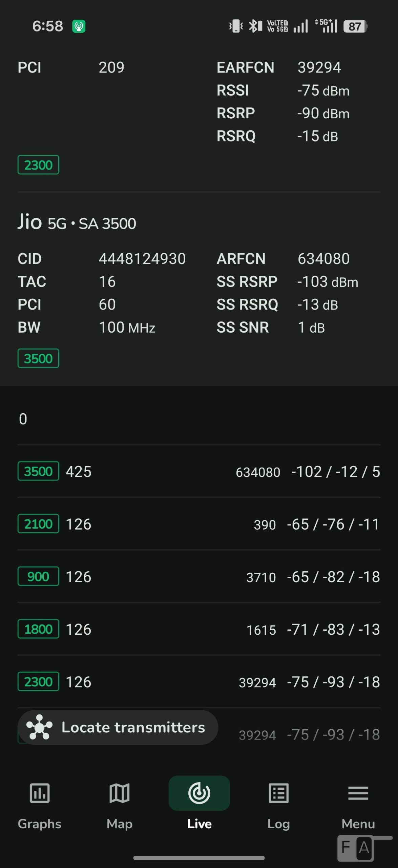Select the Live radar icon
This screenshot has height=868, width=398.
point(199,793)
